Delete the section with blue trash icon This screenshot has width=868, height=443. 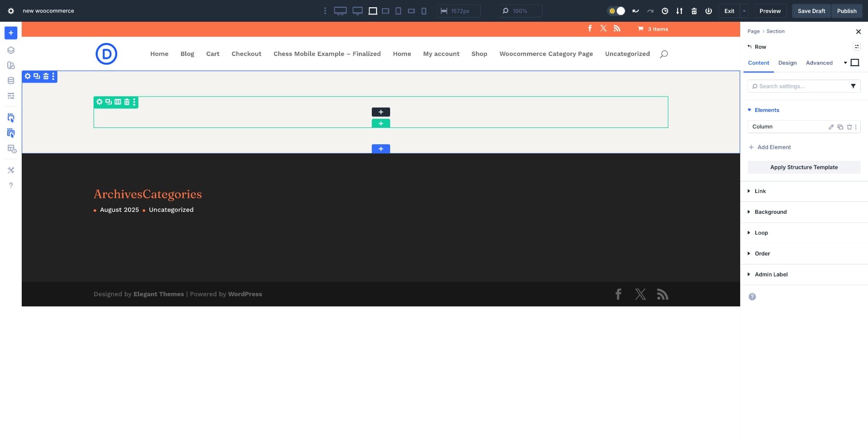(46, 76)
